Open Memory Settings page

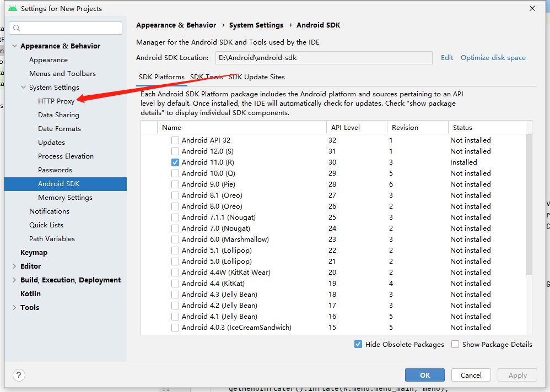pos(65,198)
